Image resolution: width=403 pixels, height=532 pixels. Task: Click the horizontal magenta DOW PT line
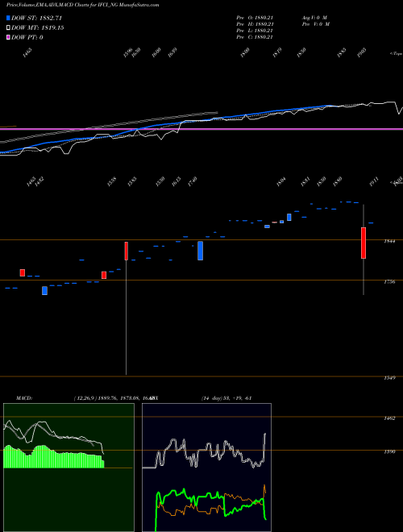click(201, 129)
